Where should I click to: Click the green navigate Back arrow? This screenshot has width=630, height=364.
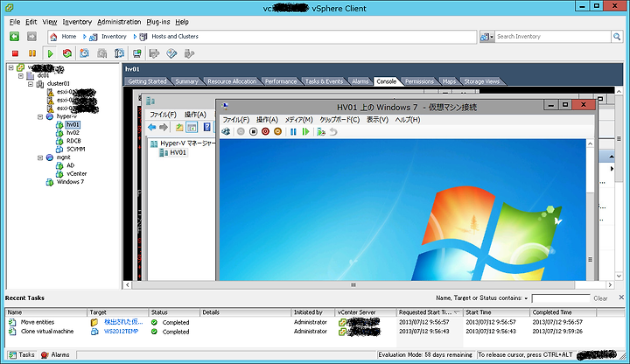coord(15,37)
